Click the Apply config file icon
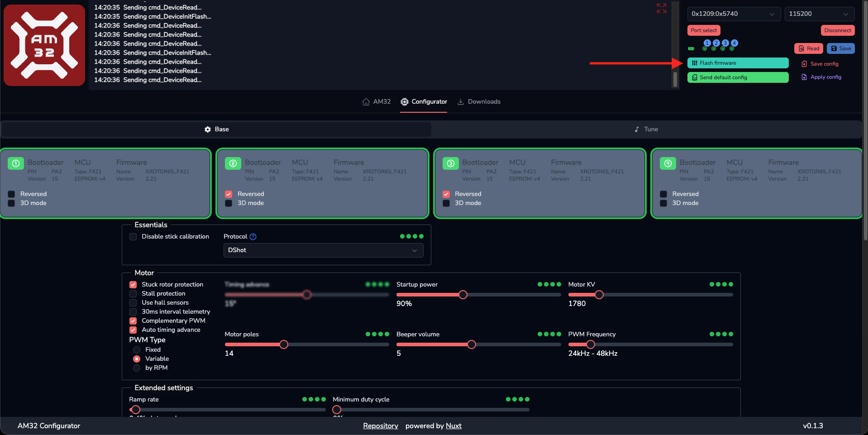 pos(804,77)
